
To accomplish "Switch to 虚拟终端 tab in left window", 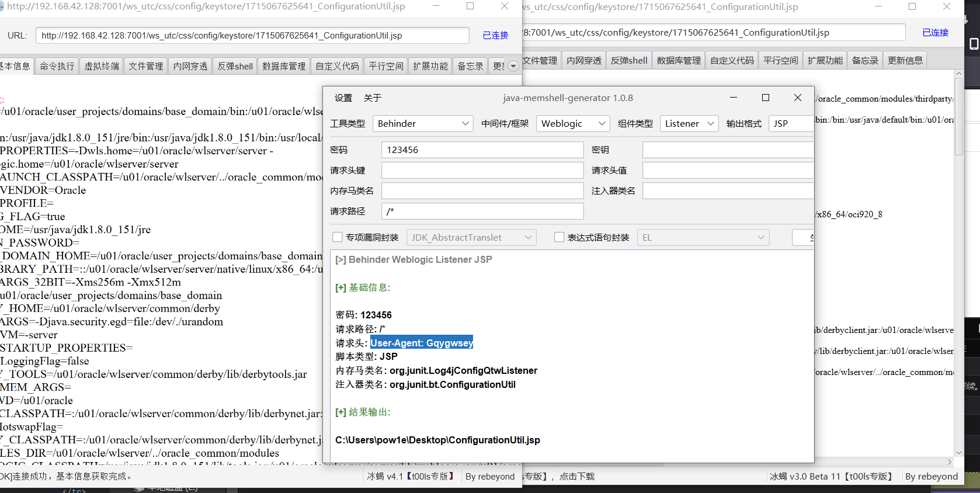I will pos(102,66).
